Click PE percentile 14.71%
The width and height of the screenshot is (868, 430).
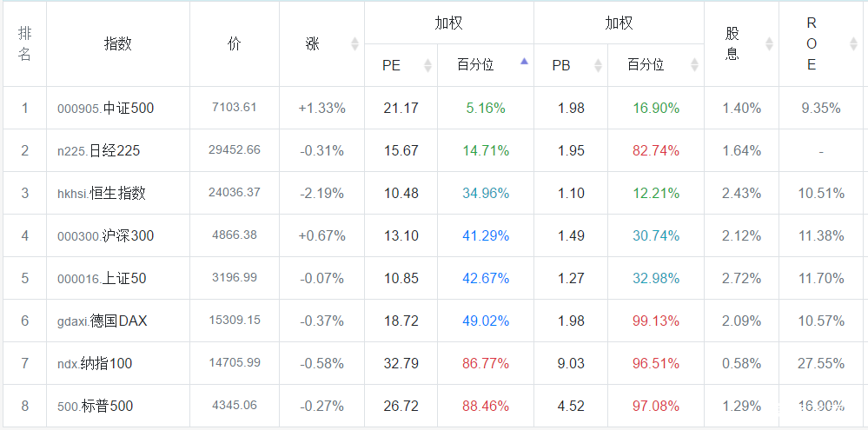click(x=486, y=150)
